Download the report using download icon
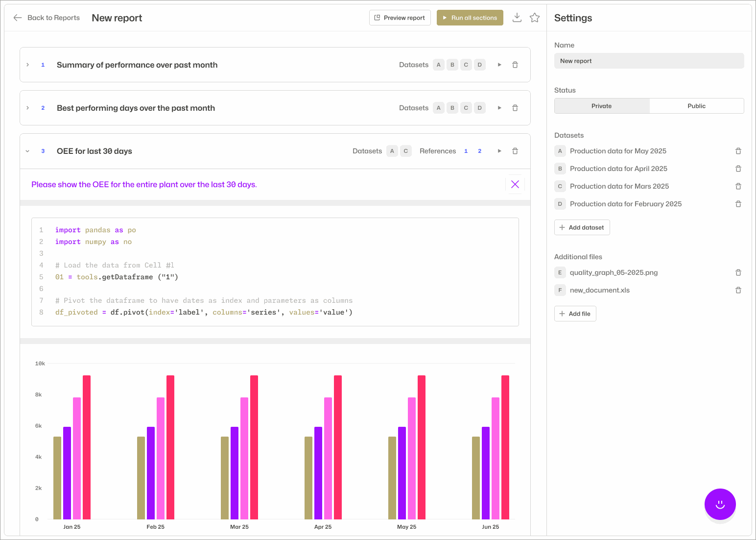Screen dimensions: 756x540 pyautogui.click(x=517, y=18)
